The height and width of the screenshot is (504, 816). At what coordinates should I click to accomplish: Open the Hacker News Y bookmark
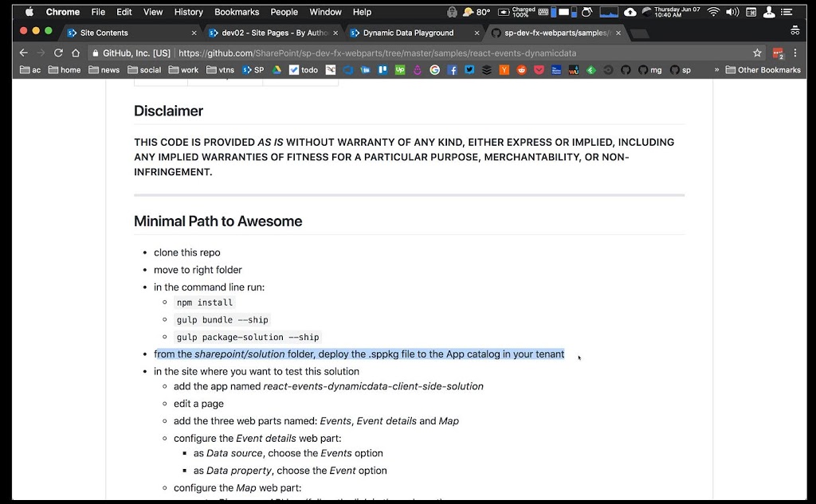(x=504, y=70)
